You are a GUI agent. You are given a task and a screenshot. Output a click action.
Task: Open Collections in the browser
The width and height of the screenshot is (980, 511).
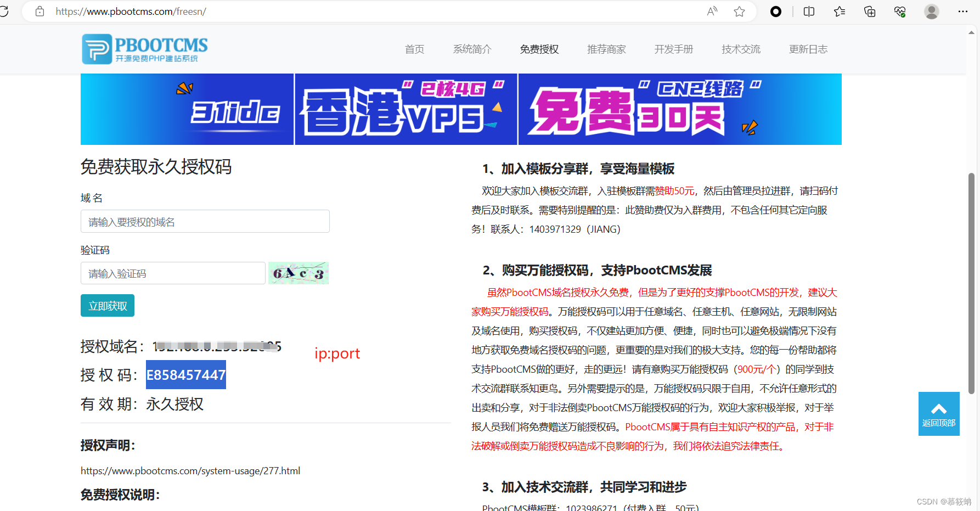[x=869, y=11]
